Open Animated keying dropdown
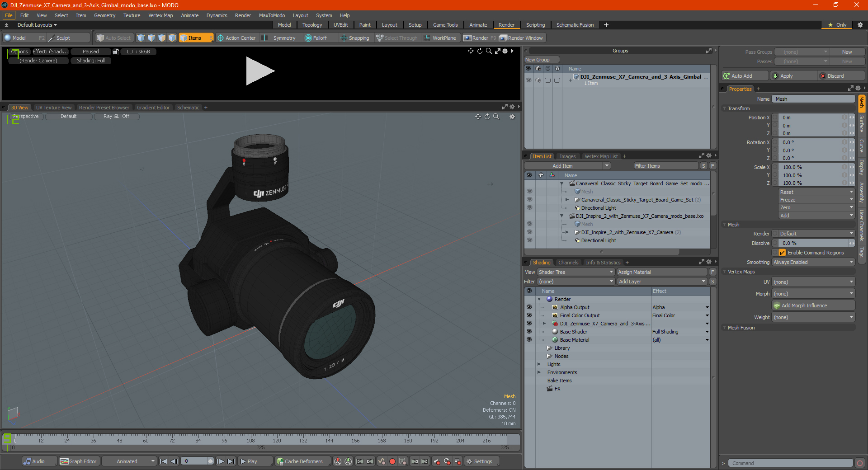Viewport: 868px width, 470px height. coord(129,461)
